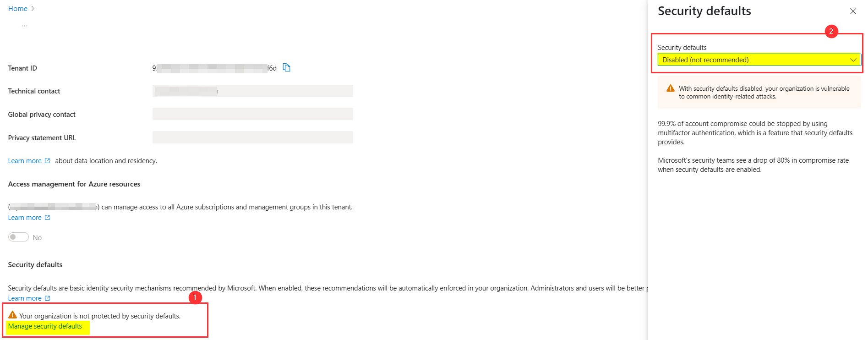The width and height of the screenshot is (868, 340).
Task: Click the Technical contact input field
Action: [252, 91]
